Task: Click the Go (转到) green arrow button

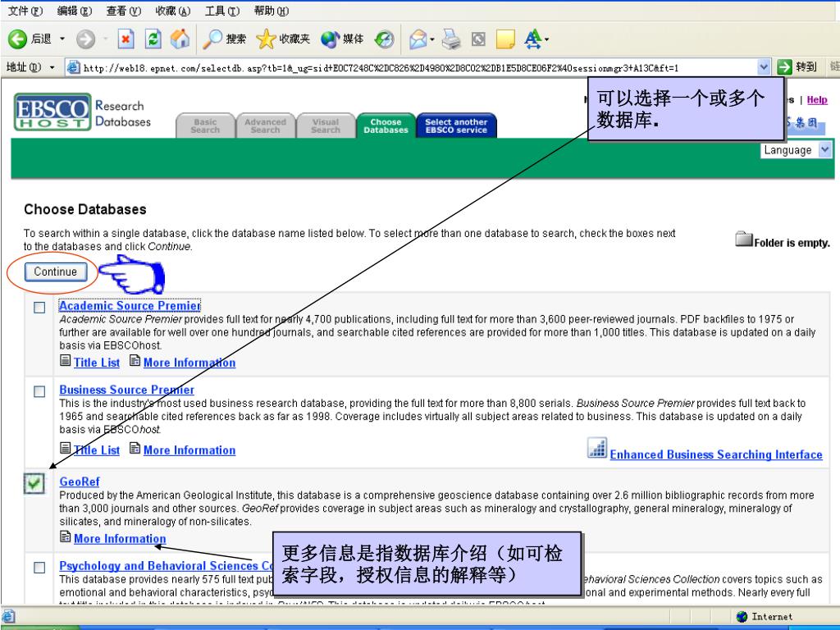Action: pos(797,67)
